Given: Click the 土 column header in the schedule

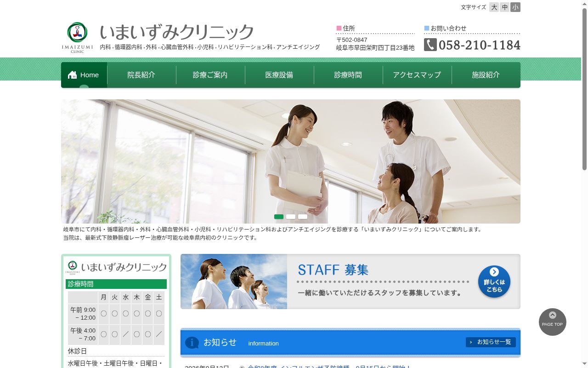Looking at the screenshot, I should point(159,297).
